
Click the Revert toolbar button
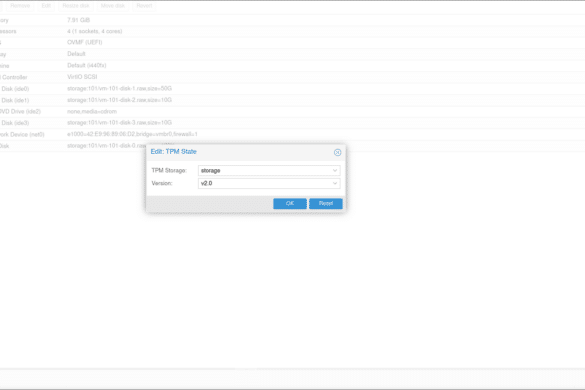pyautogui.click(x=144, y=6)
